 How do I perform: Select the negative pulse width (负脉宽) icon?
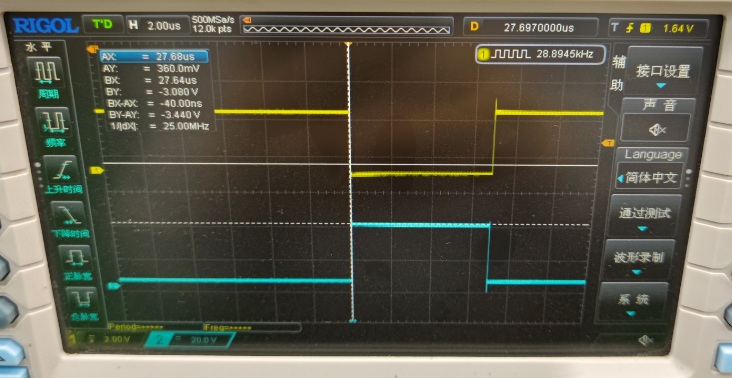[x=83, y=303]
